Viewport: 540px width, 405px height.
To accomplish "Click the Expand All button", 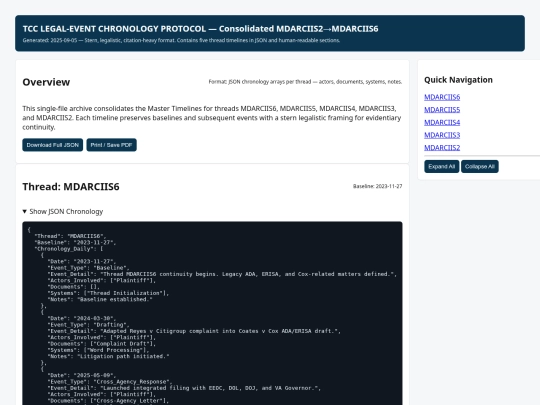I will 442,167.
